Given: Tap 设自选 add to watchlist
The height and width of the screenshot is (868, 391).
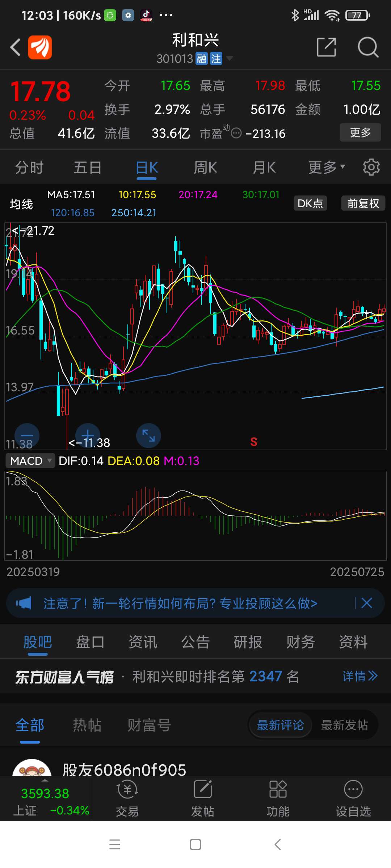Looking at the screenshot, I should (x=353, y=798).
